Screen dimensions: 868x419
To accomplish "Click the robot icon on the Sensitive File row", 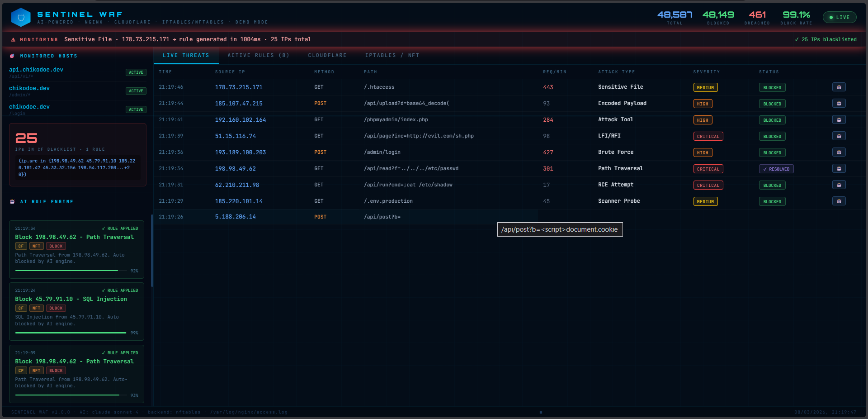I will [x=839, y=87].
